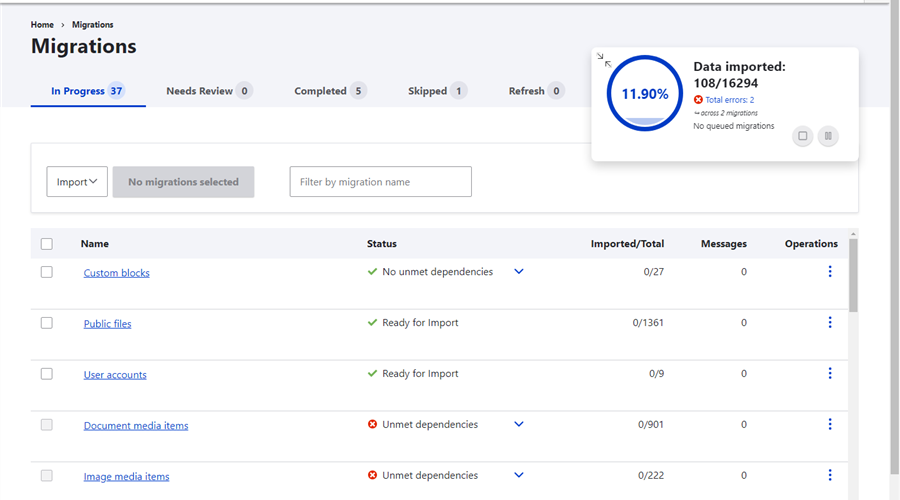This screenshot has width=900, height=500.
Task: Open the Import action dropdown
Action: 77,182
